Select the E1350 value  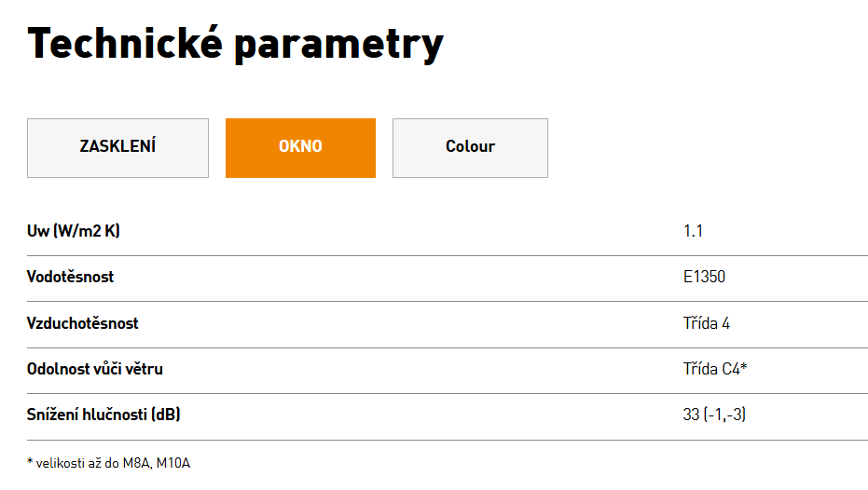(x=704, y=277)
